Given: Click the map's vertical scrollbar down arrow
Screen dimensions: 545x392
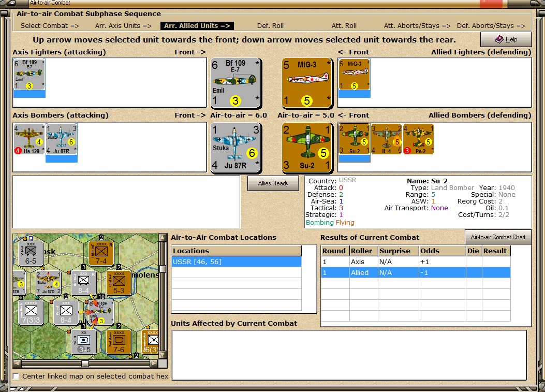Looking at the screenshot, I should coord(163,355).
